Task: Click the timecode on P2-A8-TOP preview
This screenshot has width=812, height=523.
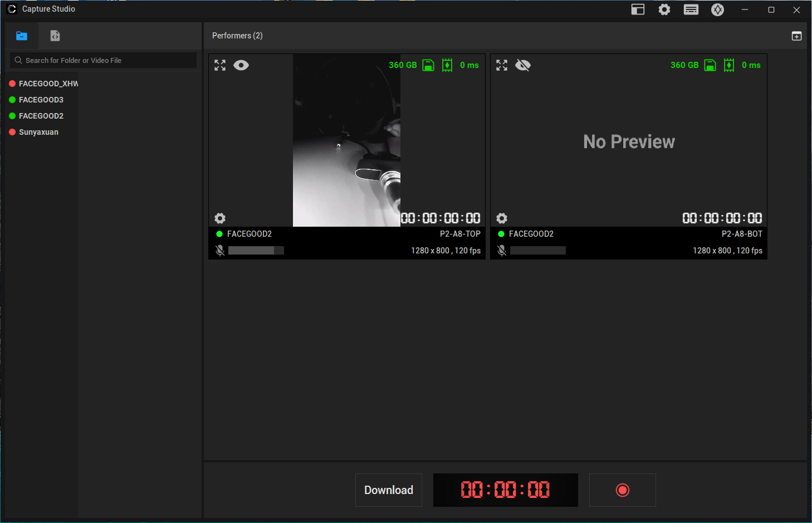Action: pyautogui.click(x=441, y=218)
